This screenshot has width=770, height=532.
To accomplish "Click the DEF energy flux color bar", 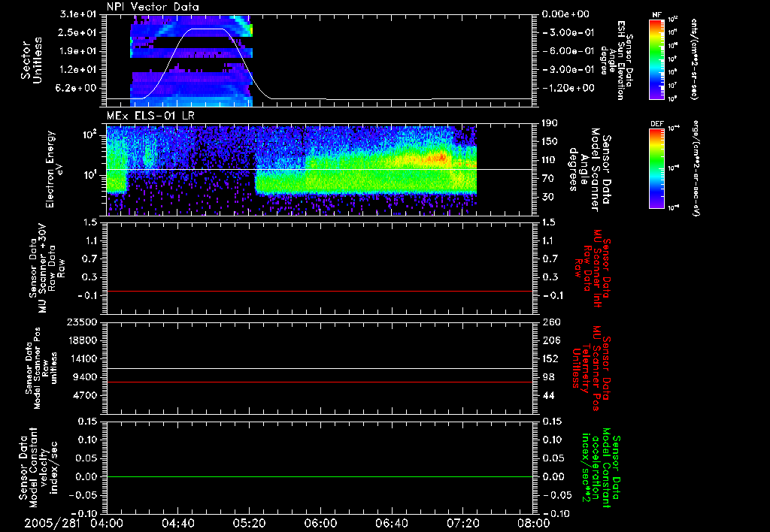I will [x=656, y=168].
